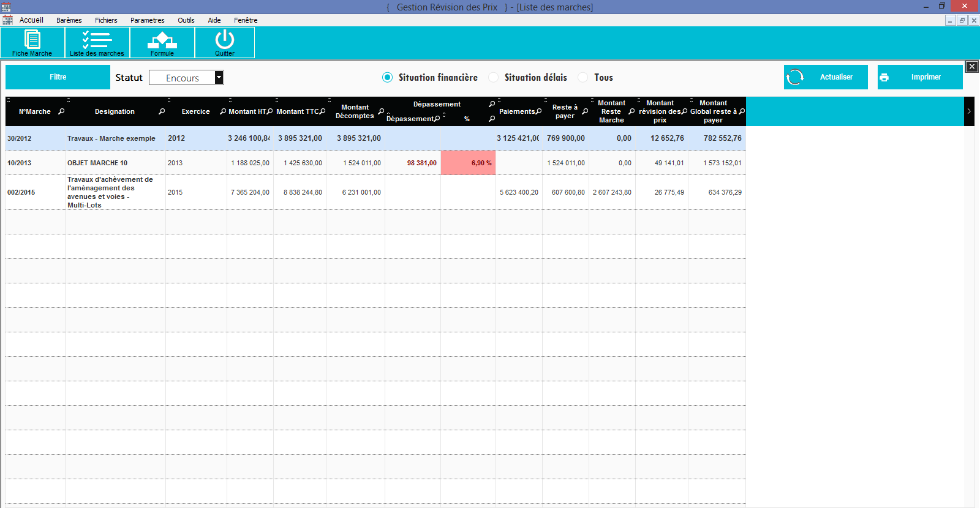
Task: Click the Filtre button
Action: point(58,77)
